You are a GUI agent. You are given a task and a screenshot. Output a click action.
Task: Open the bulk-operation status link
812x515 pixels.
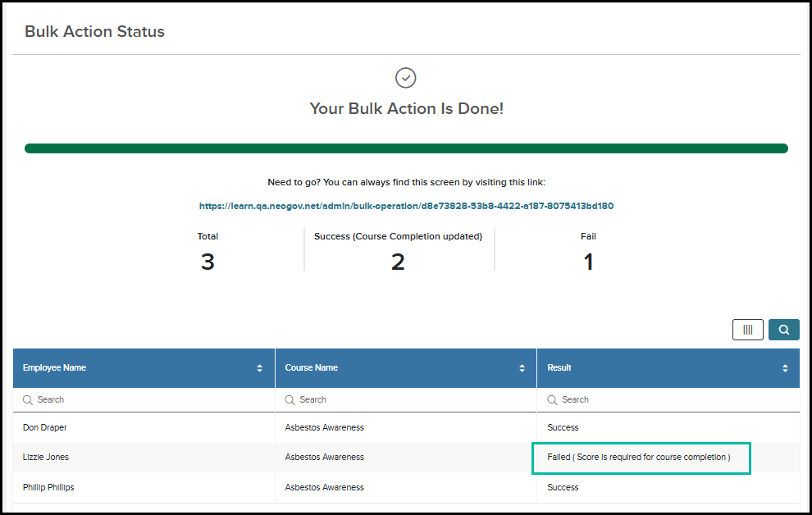tap(406, 206)
